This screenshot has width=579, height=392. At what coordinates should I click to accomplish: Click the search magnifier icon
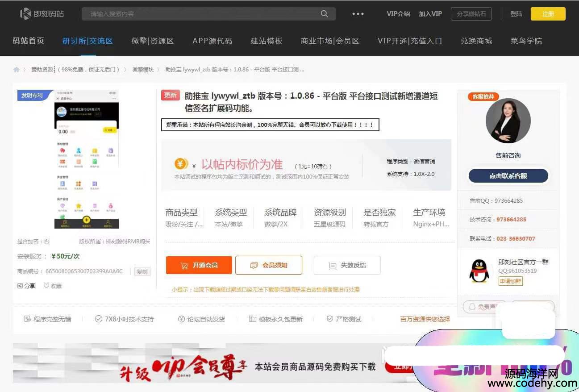[325, 14]
